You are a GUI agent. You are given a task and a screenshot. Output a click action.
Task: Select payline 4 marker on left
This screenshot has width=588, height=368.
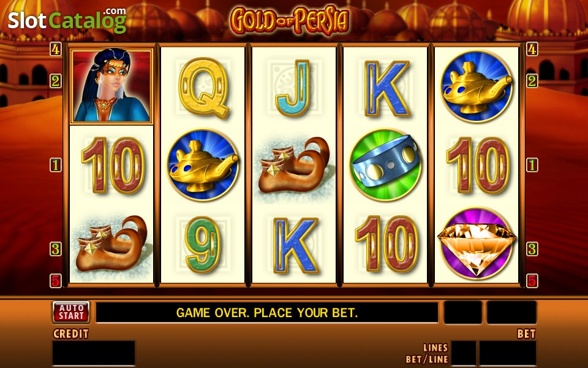tap(56, 49)
